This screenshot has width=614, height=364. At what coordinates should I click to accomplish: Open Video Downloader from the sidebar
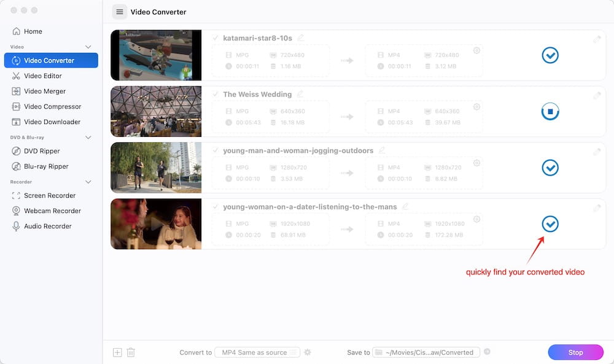pyautogui.click(x=51, y=122)
